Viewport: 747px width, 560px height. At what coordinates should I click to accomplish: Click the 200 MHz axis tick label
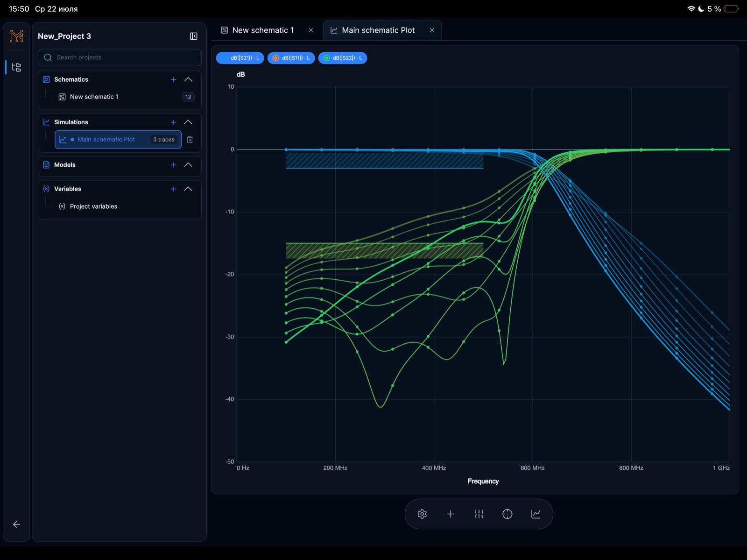point(335,468)
